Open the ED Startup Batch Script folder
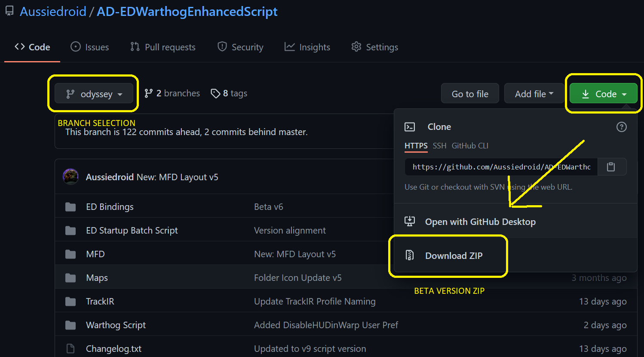 click(132, 231)
